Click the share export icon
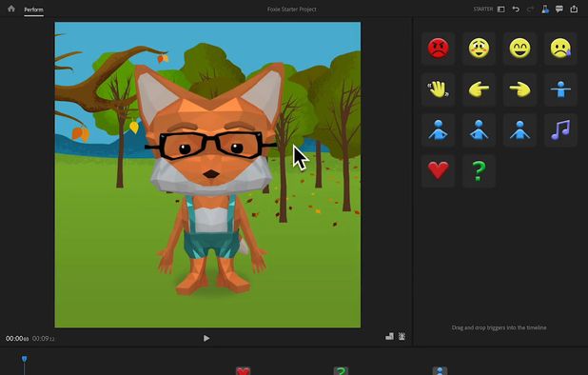 point(574,9)
